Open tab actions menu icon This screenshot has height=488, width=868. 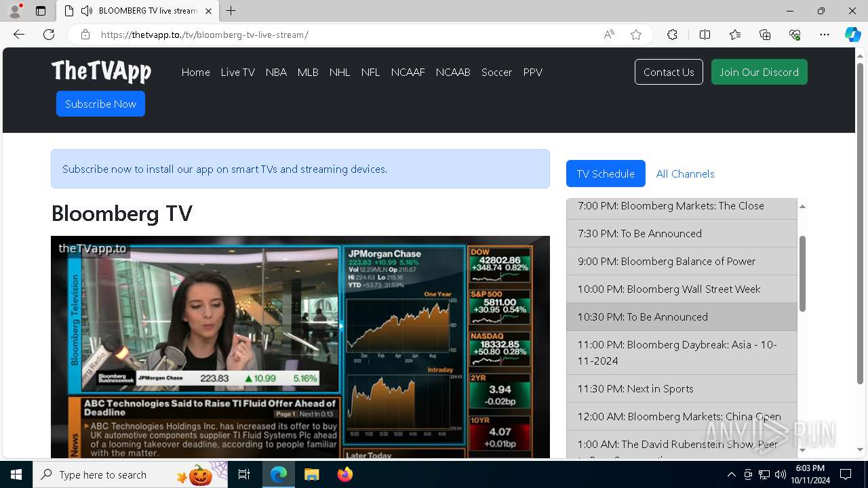[41, 11]
